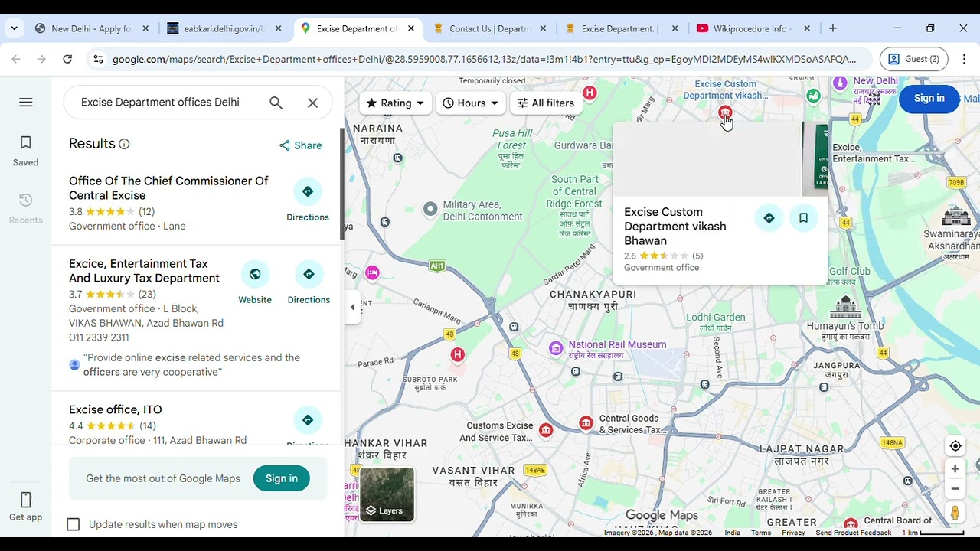This screenshot has width=980, height=551.
Task: Close the Wikiprocedure Info tab
Action: pyautogui.click(x=807, y=28)
